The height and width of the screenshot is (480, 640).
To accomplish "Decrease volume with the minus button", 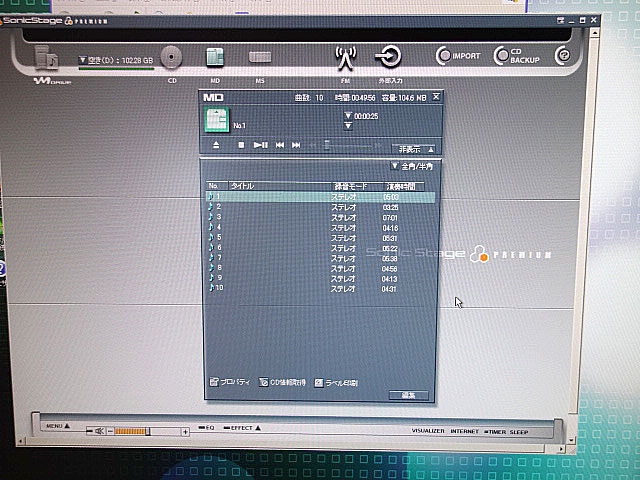I will 110,431.
